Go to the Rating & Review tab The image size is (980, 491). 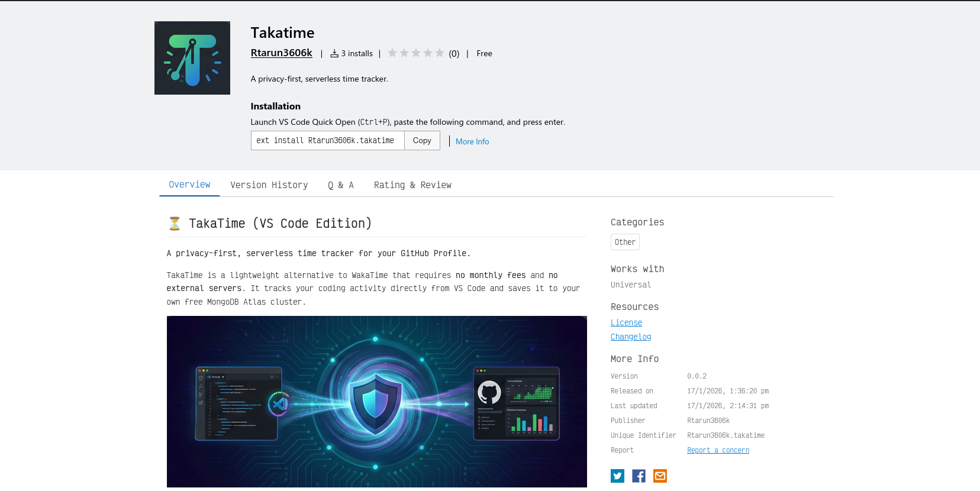[x=412, y=185]
